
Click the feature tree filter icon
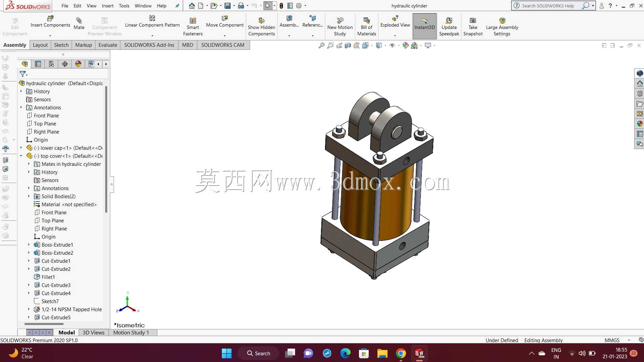coord(23,74)
